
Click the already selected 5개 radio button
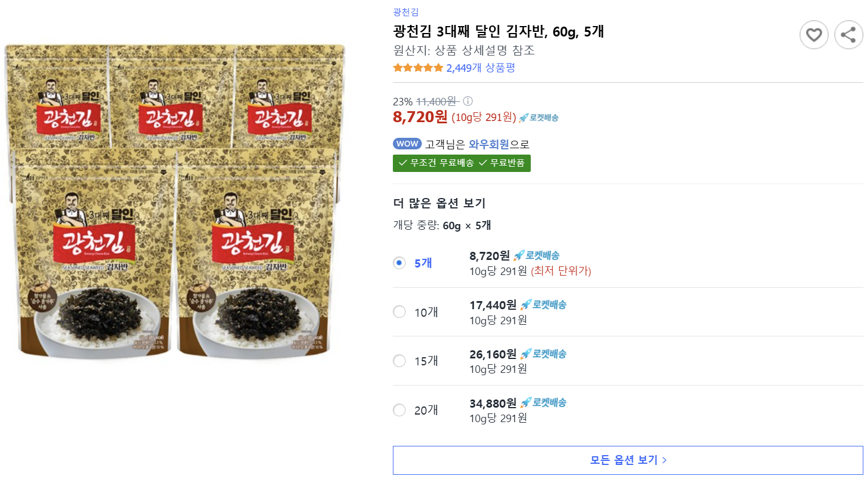[x=399, y=262]
